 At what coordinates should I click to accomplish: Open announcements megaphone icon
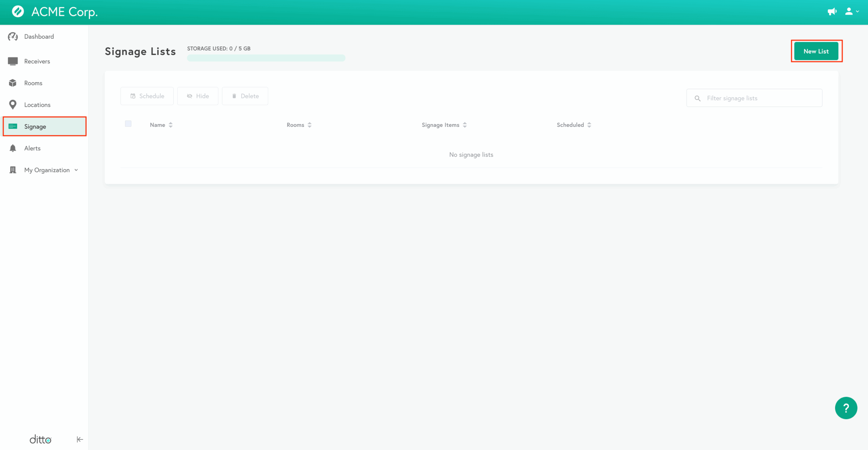(832, 12)
